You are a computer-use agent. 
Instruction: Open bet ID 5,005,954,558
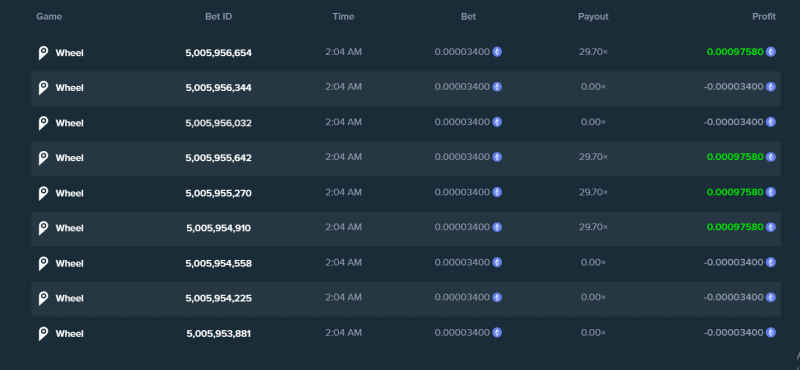[218, 263]
